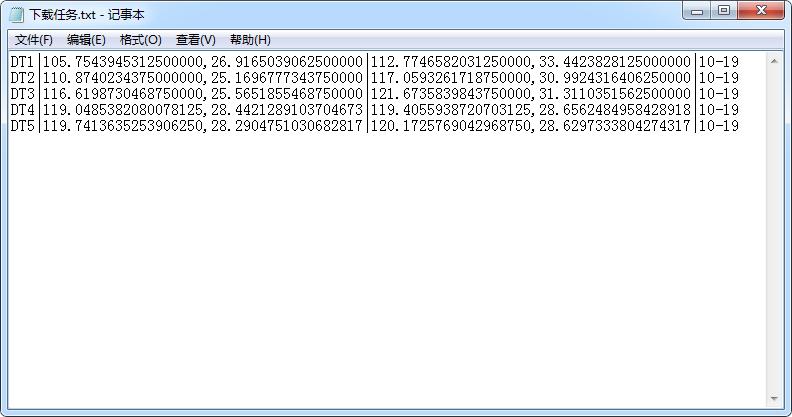The width and height of the screenshot is (792, 417).
Task: Place cursor in 26.9165039062500000 value
Action: coord(287,62)
